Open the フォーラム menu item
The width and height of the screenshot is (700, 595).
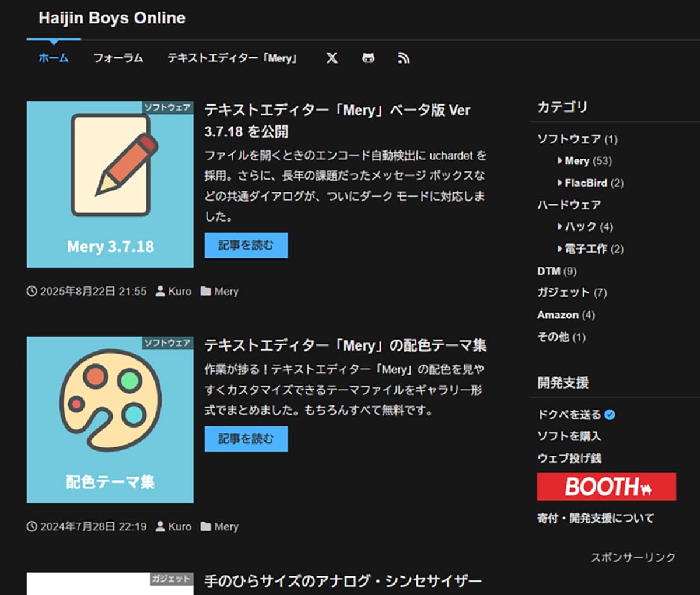pos(118,58)
